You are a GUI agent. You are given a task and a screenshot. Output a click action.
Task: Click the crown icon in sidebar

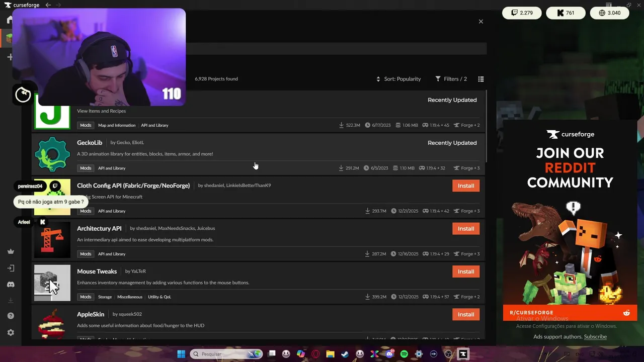pos(11,251)
